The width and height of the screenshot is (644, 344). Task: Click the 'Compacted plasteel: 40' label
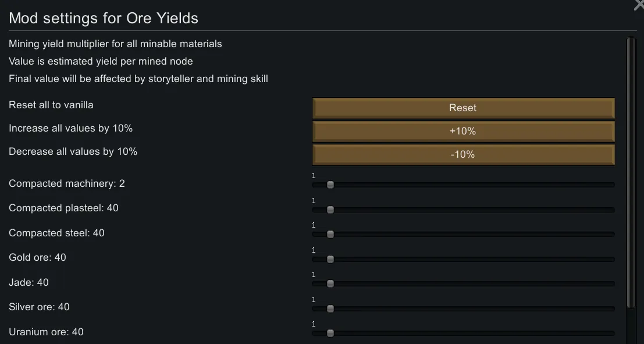click(x=63, y=208)
